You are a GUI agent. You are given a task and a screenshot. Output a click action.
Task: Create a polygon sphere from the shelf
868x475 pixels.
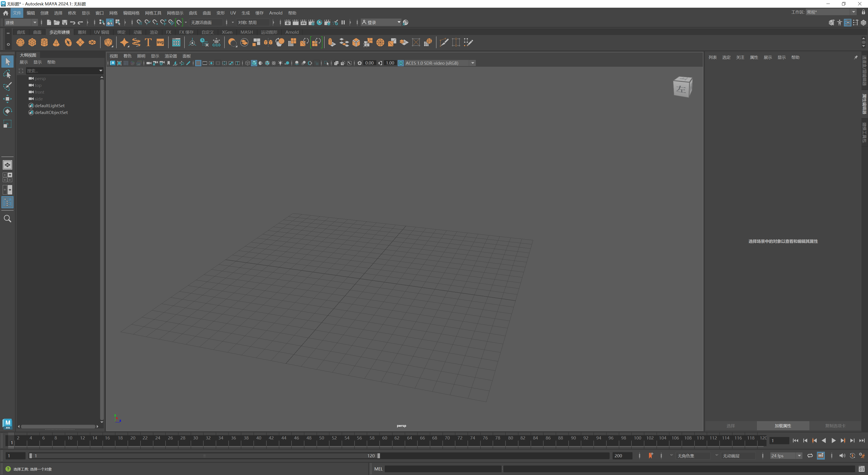coord(20,42)
